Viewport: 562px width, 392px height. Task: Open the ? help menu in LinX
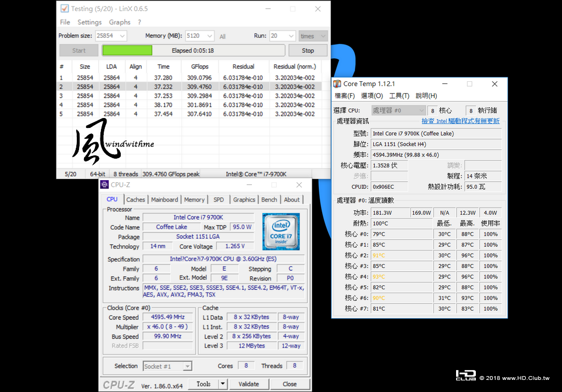(x=139, y=23)
